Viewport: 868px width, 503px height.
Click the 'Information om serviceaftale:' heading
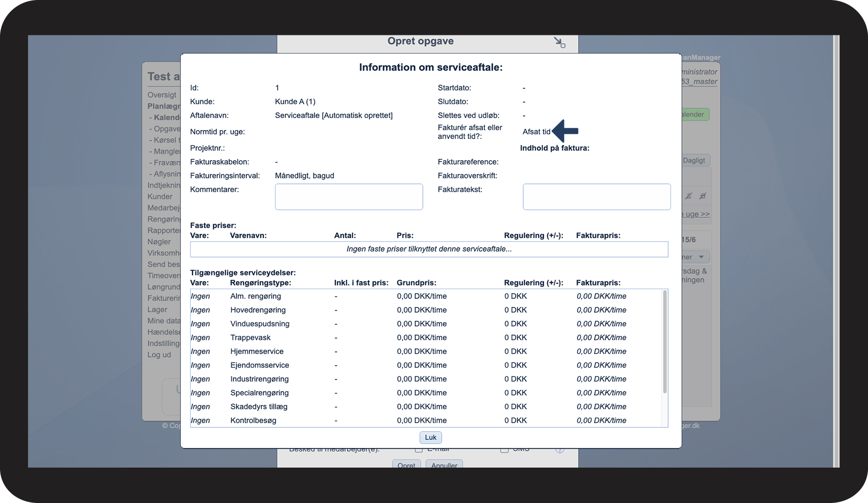tap(431, 67)
